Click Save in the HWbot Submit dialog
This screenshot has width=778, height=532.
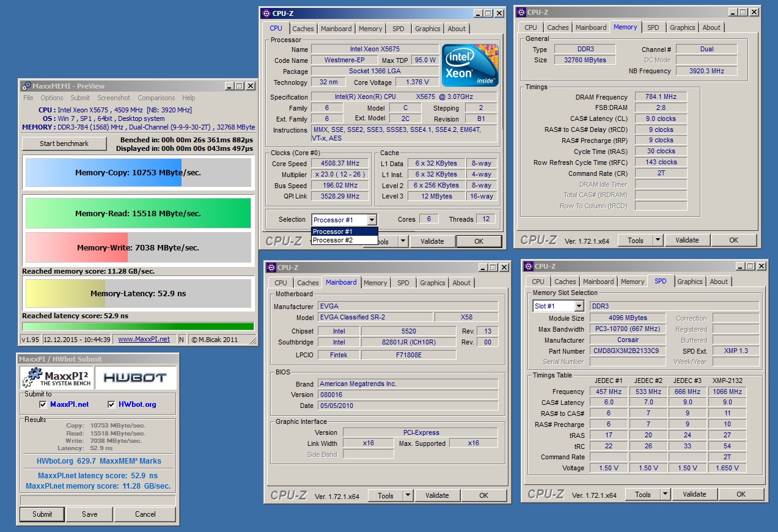pyautogui.click(x=90, y=514)
